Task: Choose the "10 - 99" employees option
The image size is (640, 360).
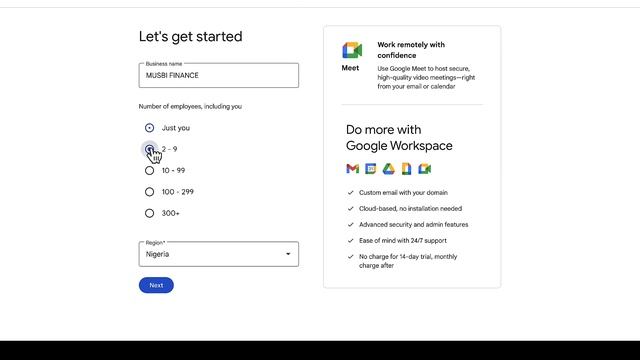Action: coord(149,170)
